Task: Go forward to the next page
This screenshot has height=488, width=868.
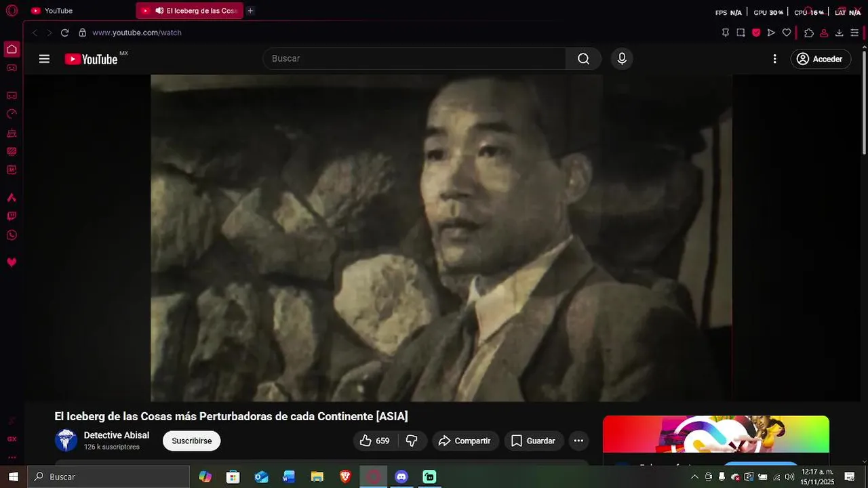Action: coord(49,33)
